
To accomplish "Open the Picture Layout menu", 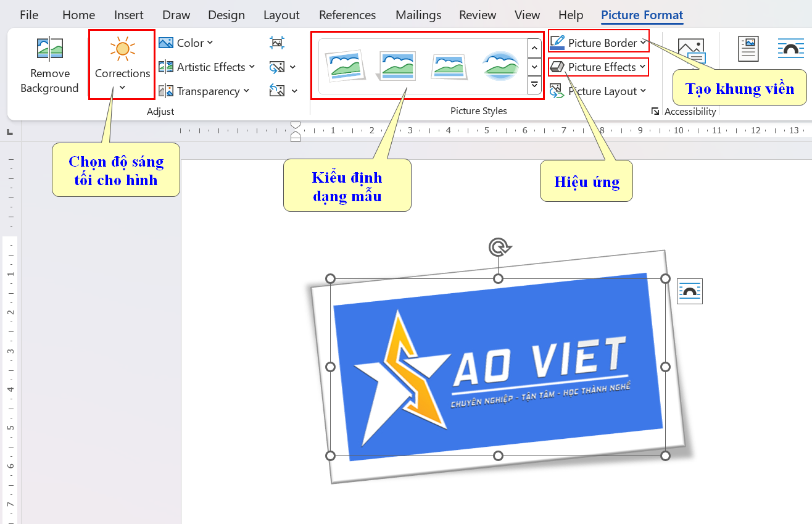I will point(599,91).
